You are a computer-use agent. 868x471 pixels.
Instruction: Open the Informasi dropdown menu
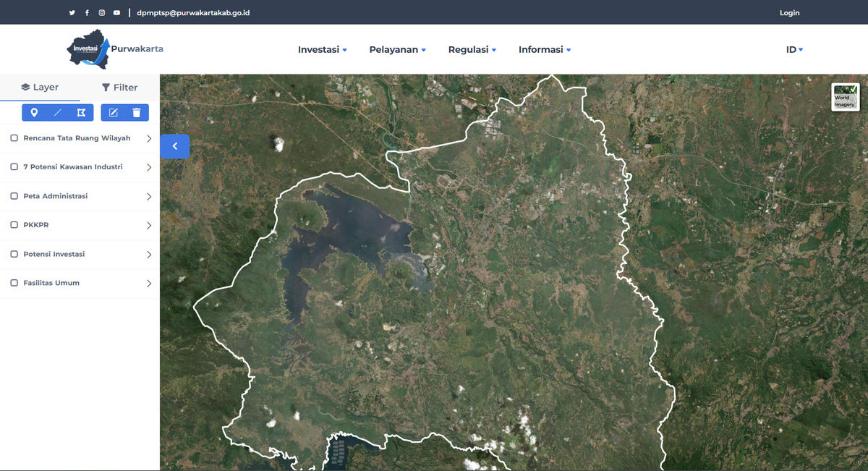coord(545,50)
